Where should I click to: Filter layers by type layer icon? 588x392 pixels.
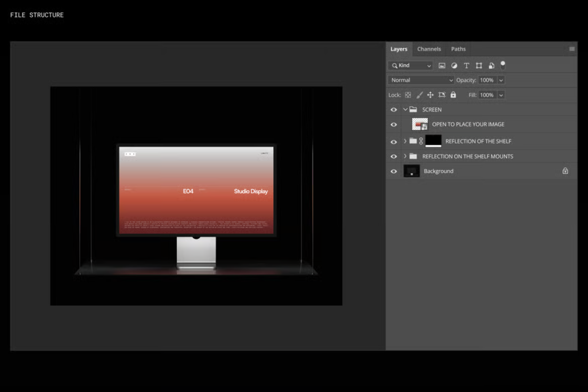(x=466, y=66)
